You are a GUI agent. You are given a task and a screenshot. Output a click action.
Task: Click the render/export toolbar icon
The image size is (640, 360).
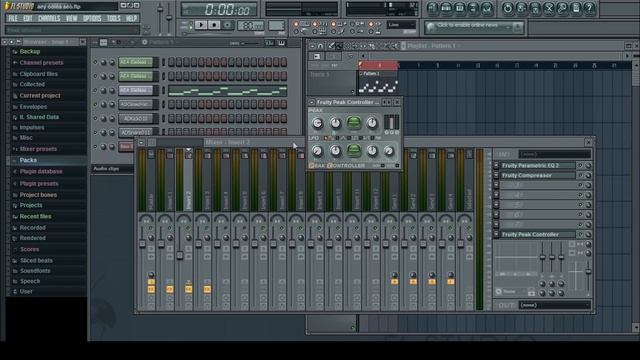535,8
